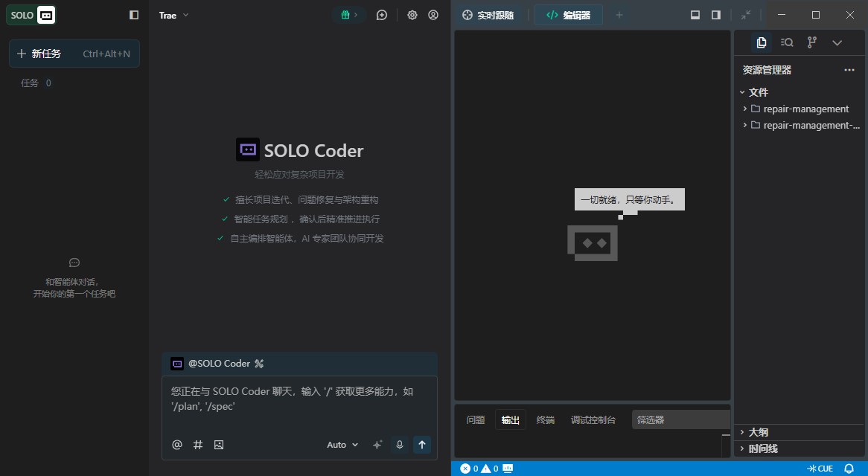Click the @ mention icon in chat input

(177, 445)
